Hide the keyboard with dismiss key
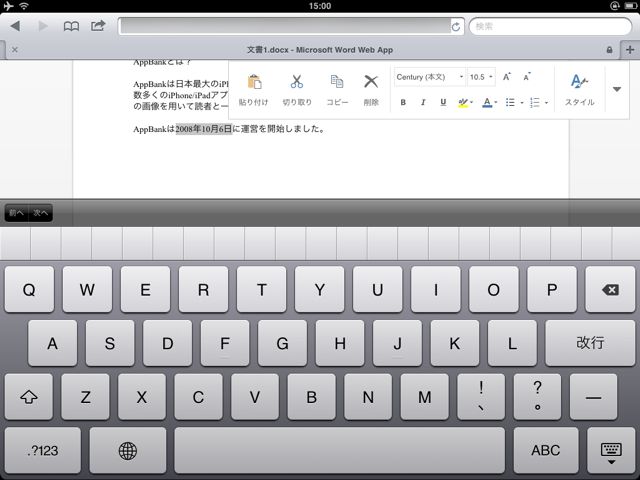The image size is (640, 480). [x=611, y=453]
